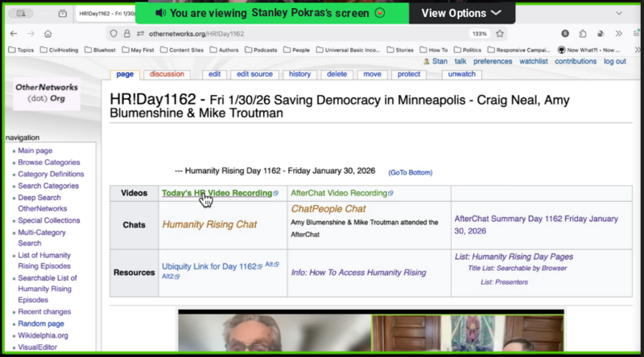The image size is (644, 357).
Task: Click the shield tracking protection icon
Action: [x=114, y=34]
